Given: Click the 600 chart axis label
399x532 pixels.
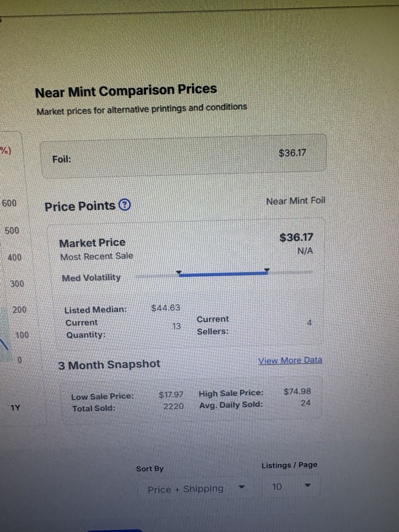Looking at the screenshot, I should (9, 203).
